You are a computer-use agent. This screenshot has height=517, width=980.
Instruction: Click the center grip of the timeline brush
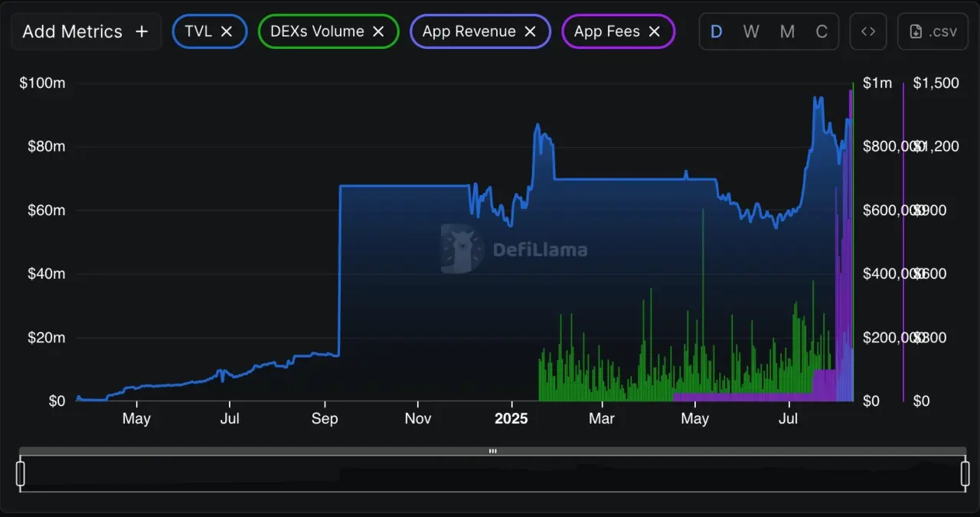coord(492,452)
